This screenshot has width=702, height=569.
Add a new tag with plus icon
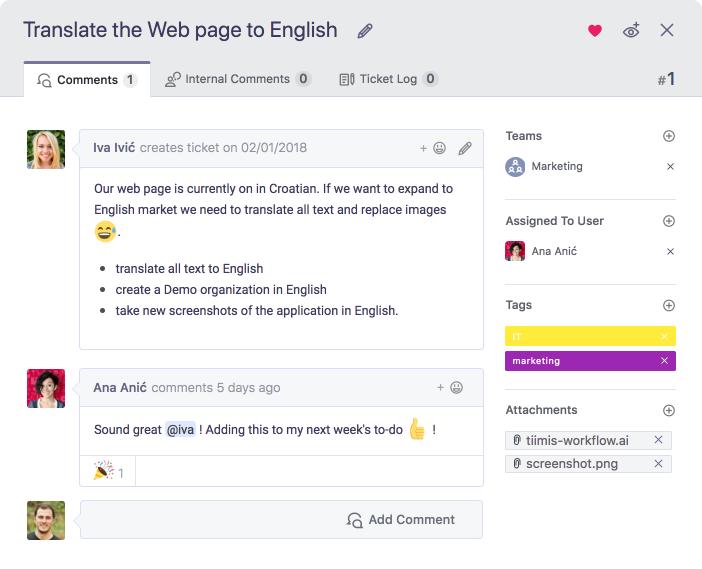pyautogui.click(x=669, y=306)
